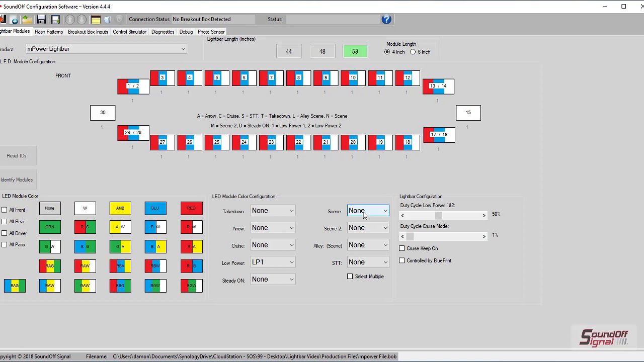Image resolution: width=644 pixels, height=362 pixels.
Task: Switch to the Diagnostics tab
Action: [163, 32]
